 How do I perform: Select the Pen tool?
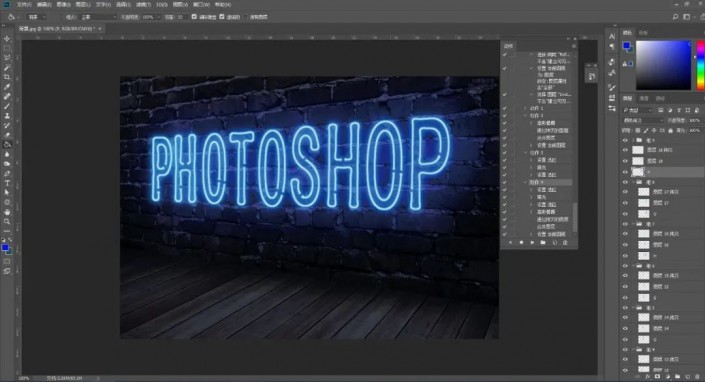7,173
